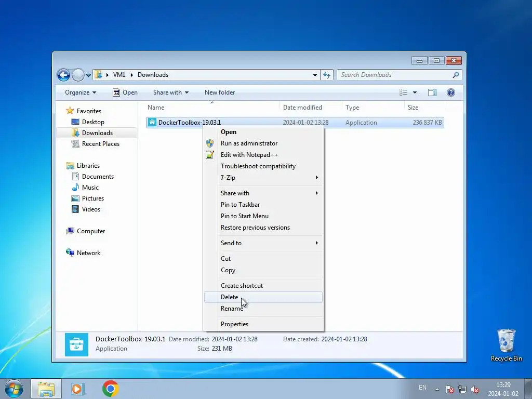Click the muted volume tray icon
The image size is (532, 399).
[475, 390]
